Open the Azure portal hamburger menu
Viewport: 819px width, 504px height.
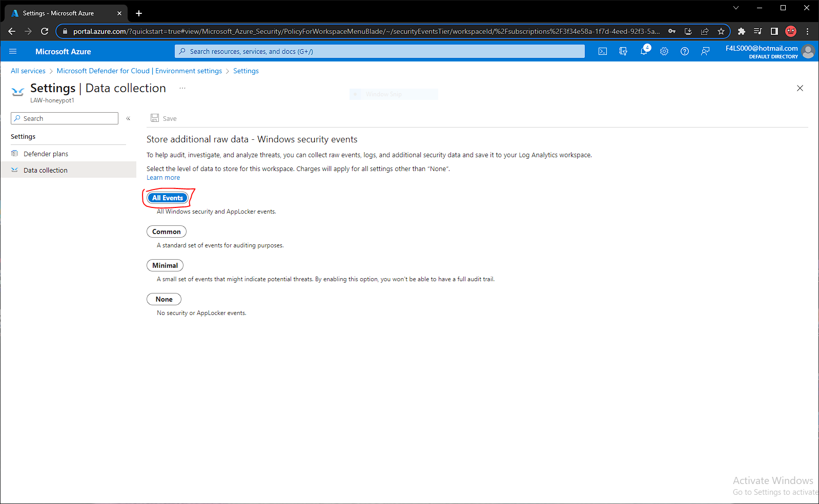(x=13, y=51)
